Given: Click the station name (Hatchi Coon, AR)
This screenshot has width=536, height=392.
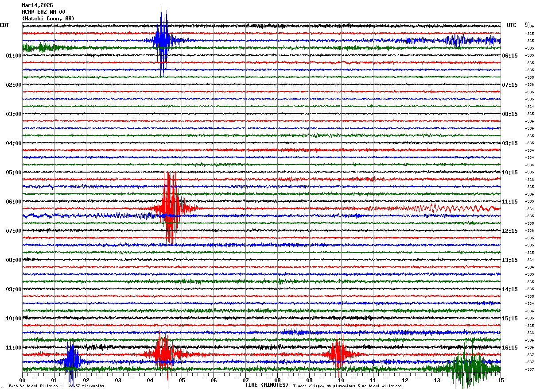Looking at the screenshot, I should 48,19.
